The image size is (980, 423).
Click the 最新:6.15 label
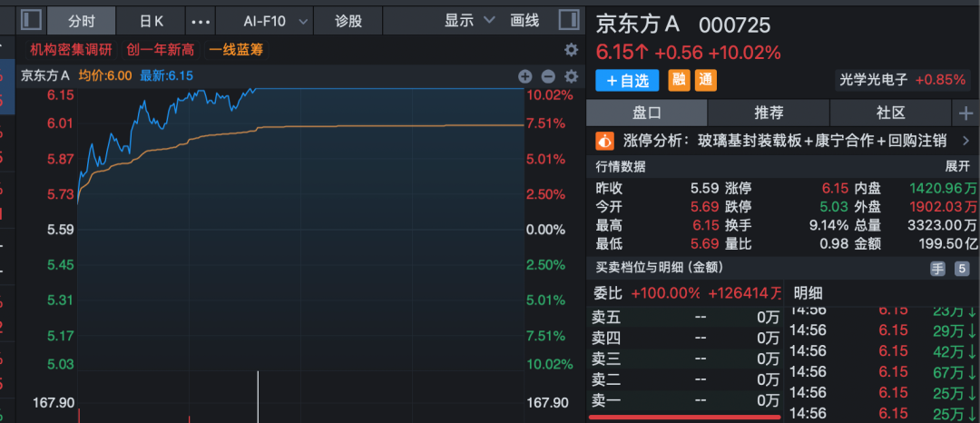pyautogui.click(x=166, y=76)
